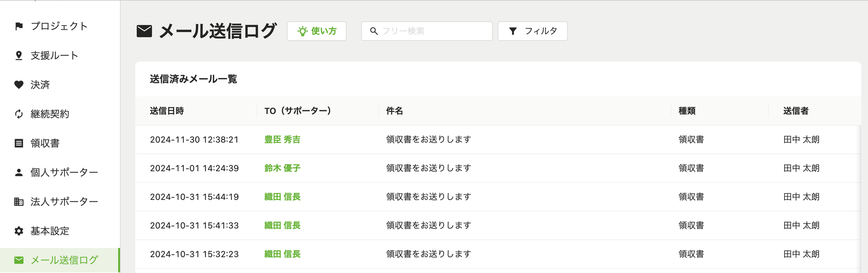
Task: Click subject 領収書をお送りします in 鈴木 優子 row
Action: [x=428, y=168]
